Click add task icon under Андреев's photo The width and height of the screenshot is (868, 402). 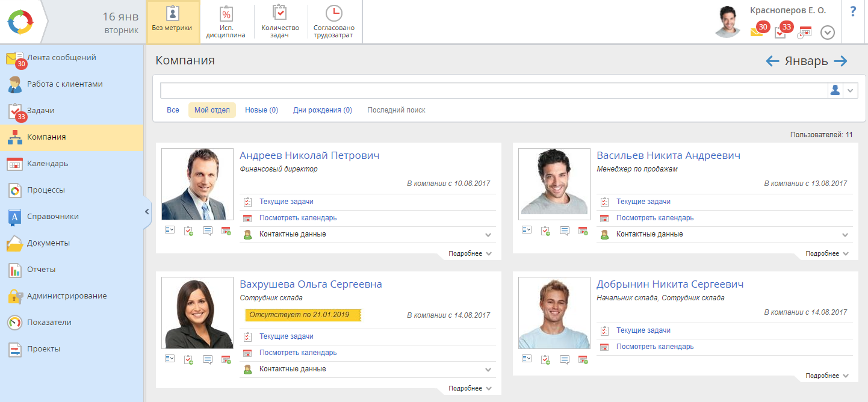[188, 230]
